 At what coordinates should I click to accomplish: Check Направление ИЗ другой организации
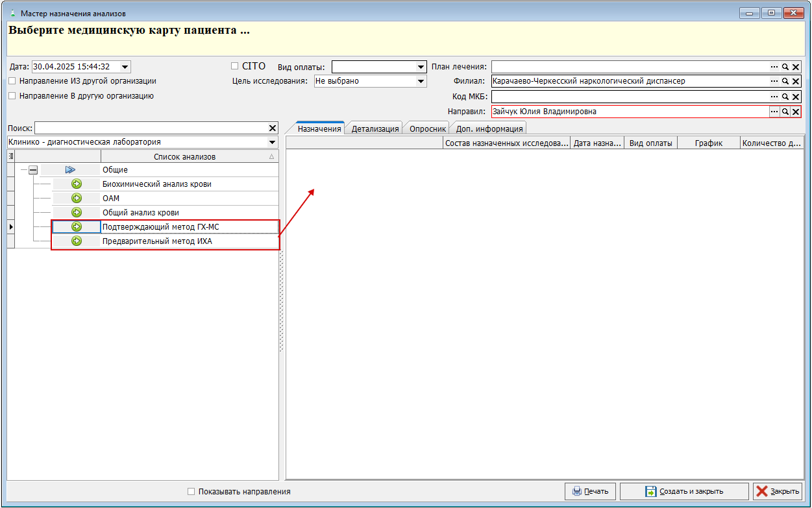click(x=12, y=82)
